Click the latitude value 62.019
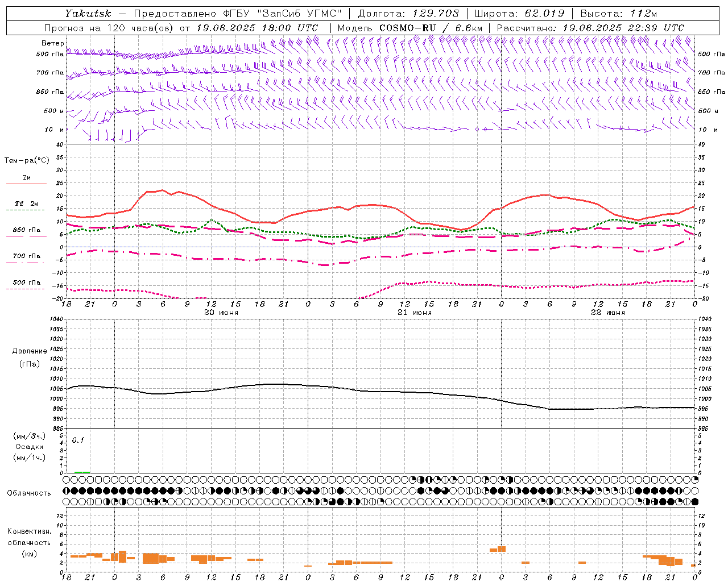This screenshot has height=582, width=728. (544, 14)
